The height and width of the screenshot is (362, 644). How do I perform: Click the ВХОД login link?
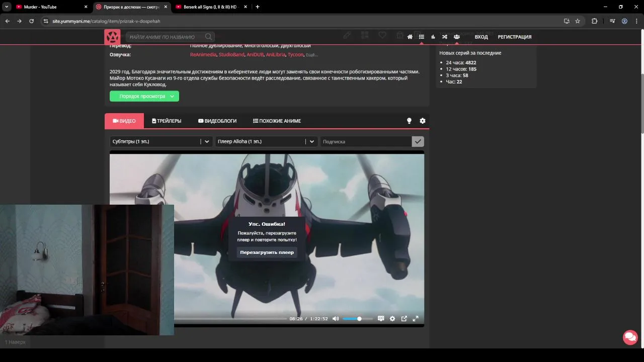(x=481, y=37)
